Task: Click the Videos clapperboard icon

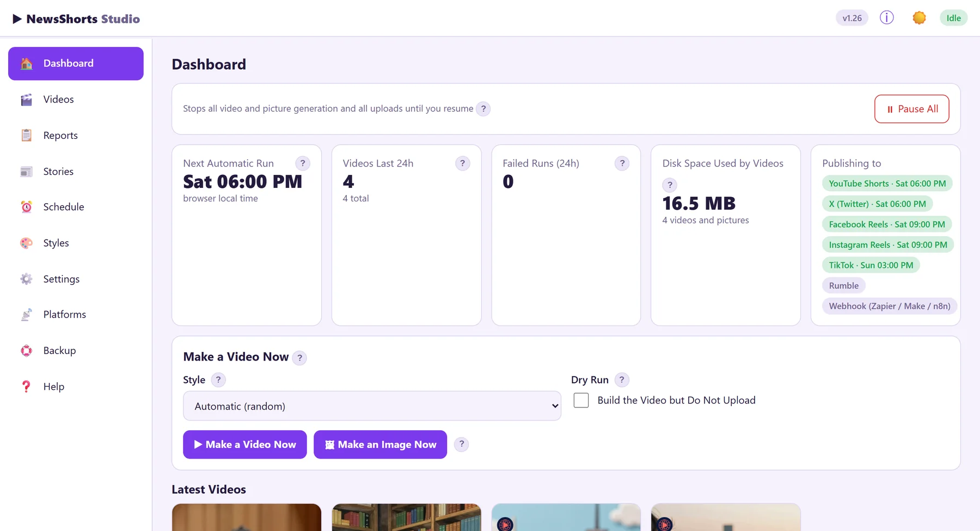Action: click(26, 100)
